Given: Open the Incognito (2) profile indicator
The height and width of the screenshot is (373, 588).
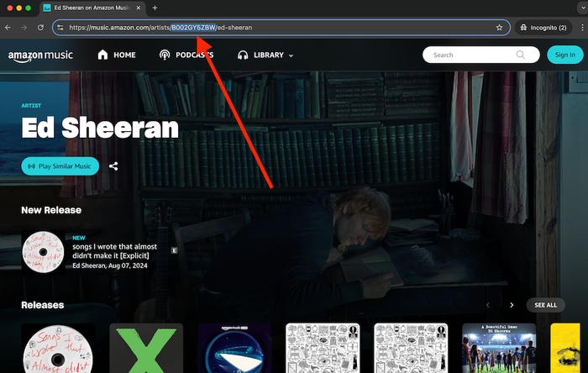Looking at the screenshot, I should (543, 28).
